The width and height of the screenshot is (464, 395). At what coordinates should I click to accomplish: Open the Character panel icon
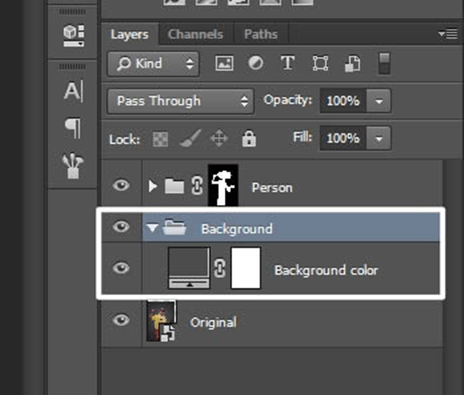[73, 91]
